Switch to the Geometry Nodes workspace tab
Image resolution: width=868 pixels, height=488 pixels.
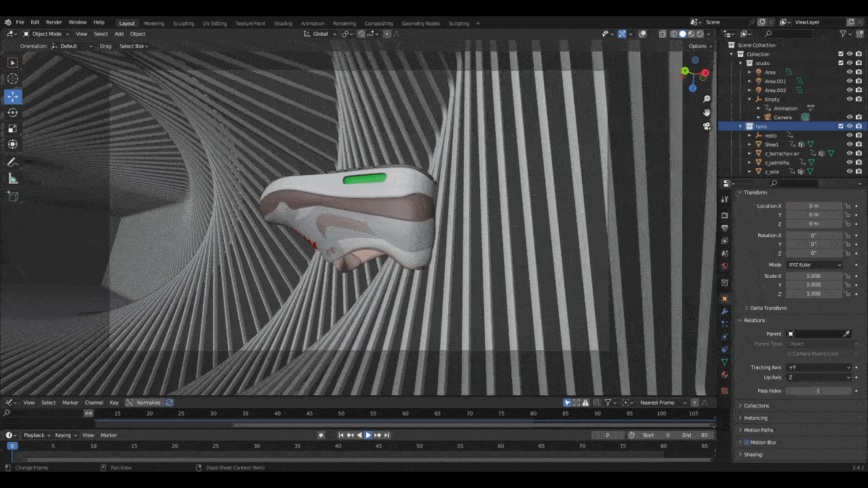click(x=420, y=23)
